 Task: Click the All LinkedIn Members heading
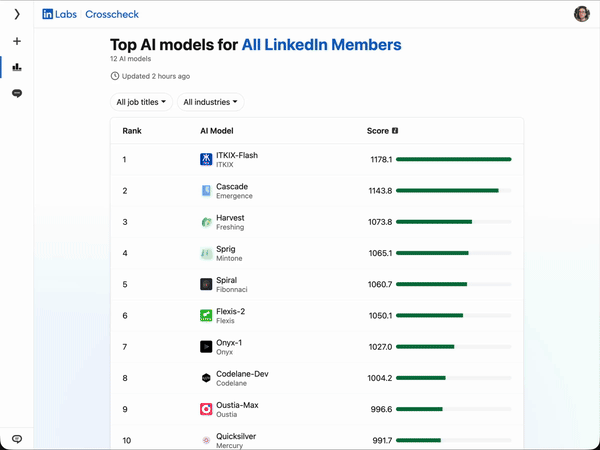pyautogui.click(x=321, y=45)
